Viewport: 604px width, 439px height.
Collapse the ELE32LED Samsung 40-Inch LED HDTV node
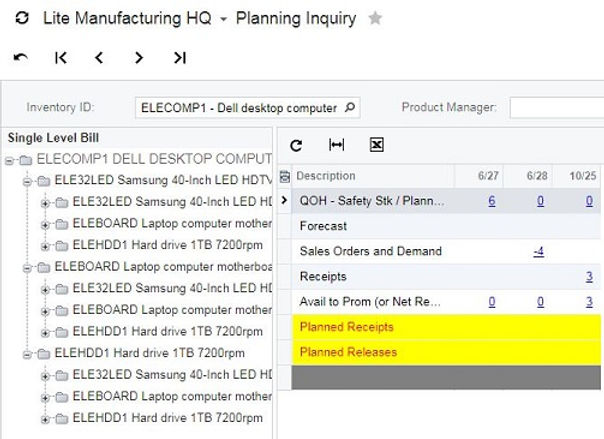click(27, 182)
